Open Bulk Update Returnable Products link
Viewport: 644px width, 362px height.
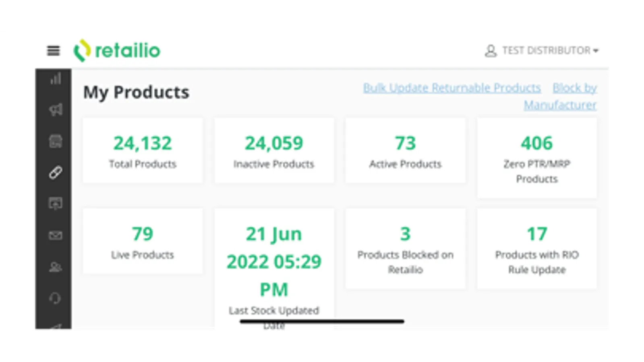click(451, 88)
